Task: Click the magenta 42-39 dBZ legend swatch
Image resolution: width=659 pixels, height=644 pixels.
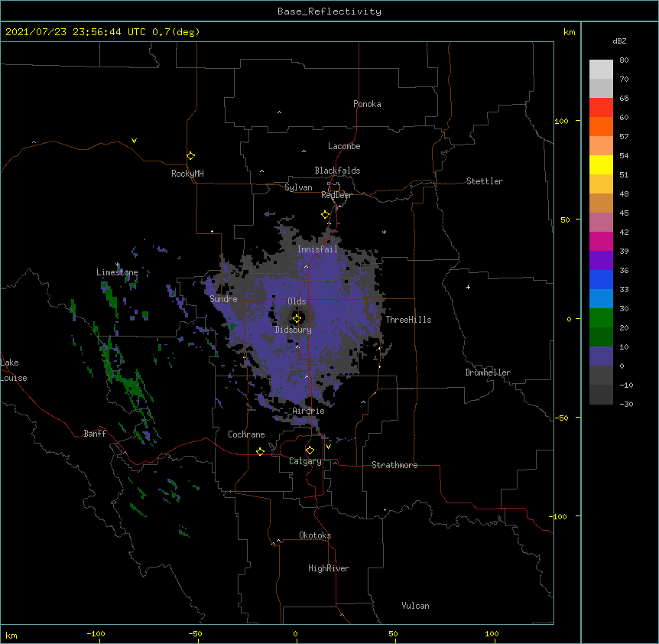Action: (601, 241)
